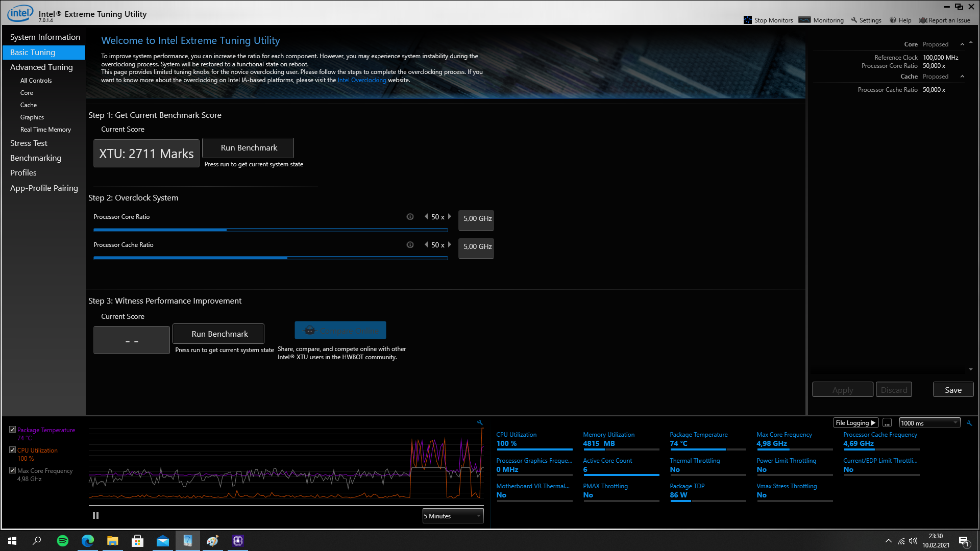Viewport: 980px width, 551px height.
Task: Open the Monitoring view icon
Action: point(804,20)
